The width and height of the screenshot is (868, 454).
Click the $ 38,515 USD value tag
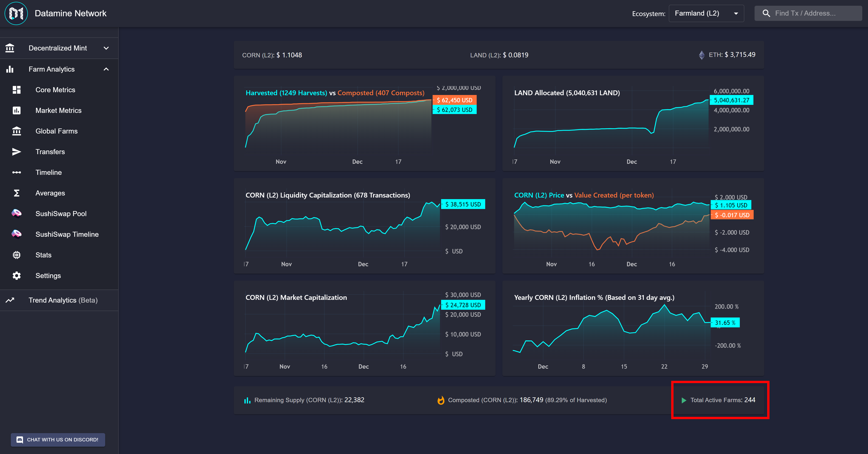coord(463,204)
